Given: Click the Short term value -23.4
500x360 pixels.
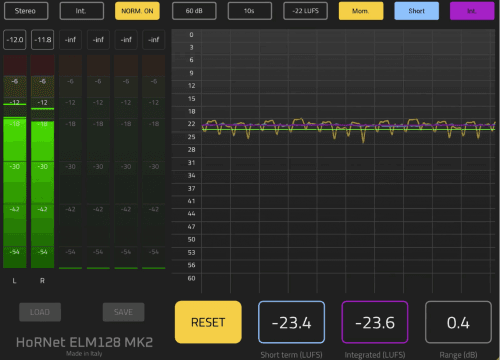Looking at the screenshot, I should click(x=291, y=322).
